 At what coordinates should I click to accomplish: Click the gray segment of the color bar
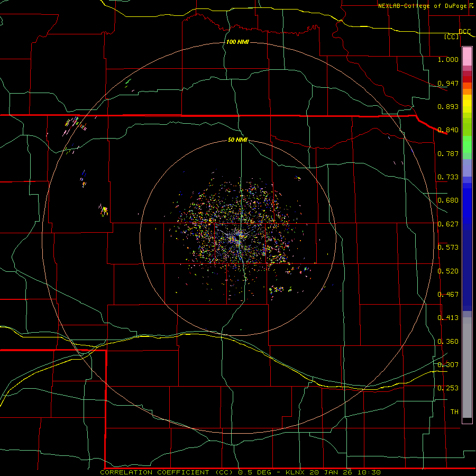(x=467, y=368)
